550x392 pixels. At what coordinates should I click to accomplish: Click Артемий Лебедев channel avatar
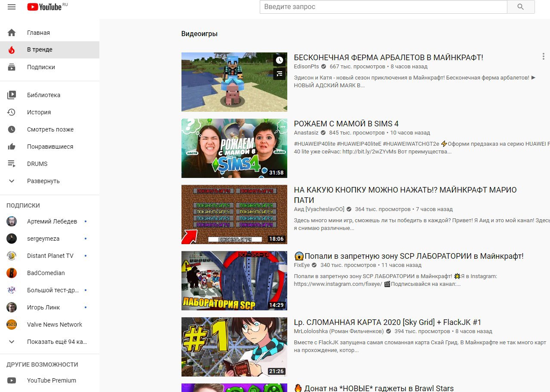point(12,221)
